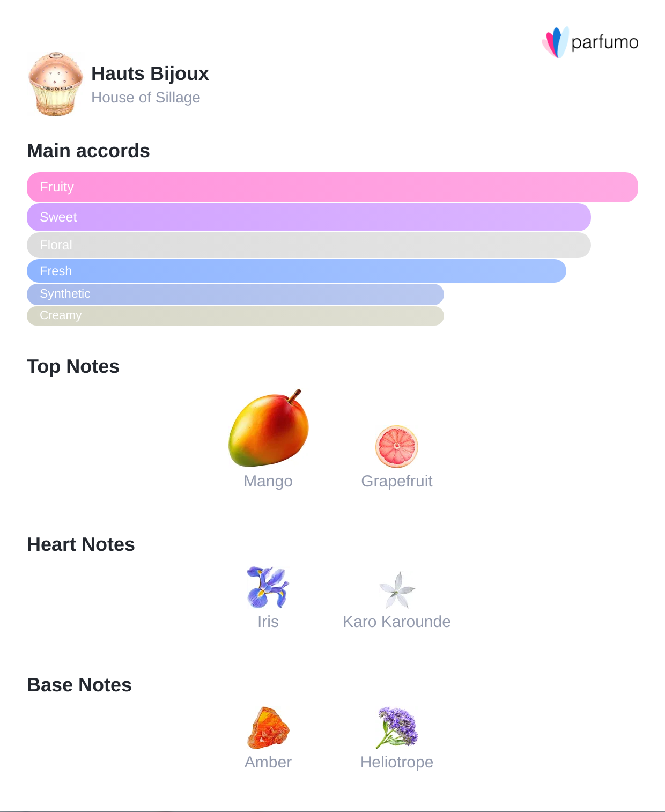Click the Karo Karounde flower icon
Viewport: 665px width, 812px height.
pyautogui.click(x=397, y=590)
